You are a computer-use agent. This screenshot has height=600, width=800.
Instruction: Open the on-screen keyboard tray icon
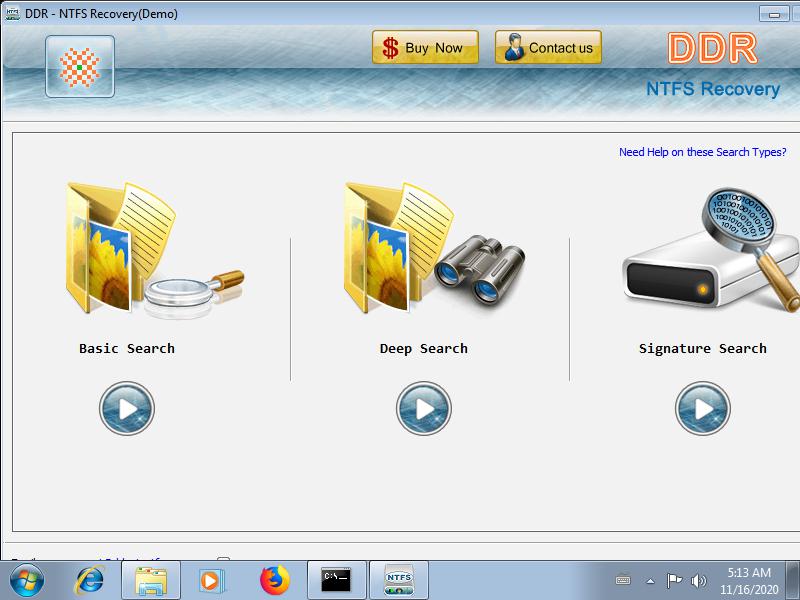point(623,580)
